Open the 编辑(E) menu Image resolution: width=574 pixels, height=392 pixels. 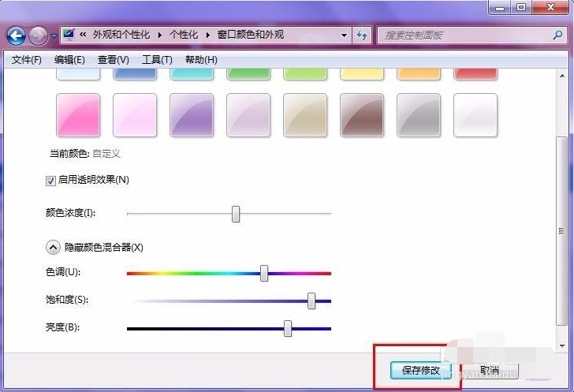[69, 60]
